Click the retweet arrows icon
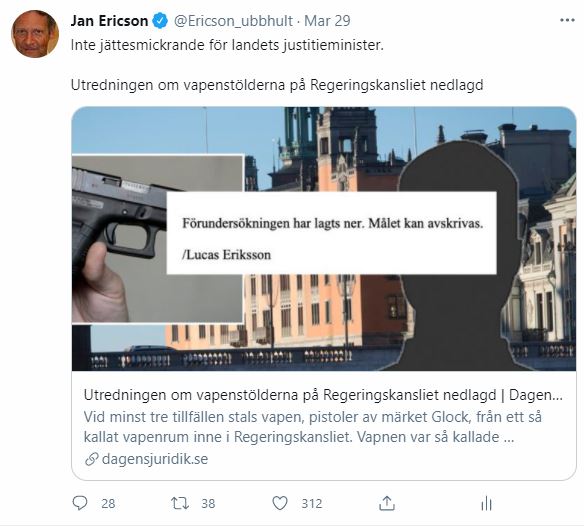 pos(180,503)
